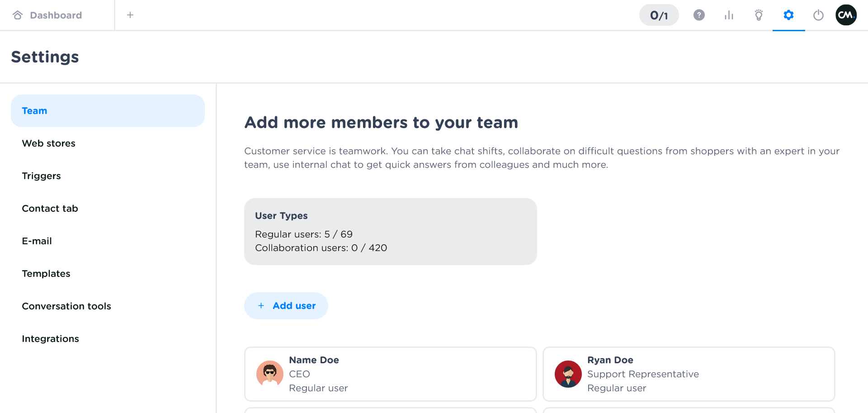Navigate to Conversation tools

pos(66,306)
